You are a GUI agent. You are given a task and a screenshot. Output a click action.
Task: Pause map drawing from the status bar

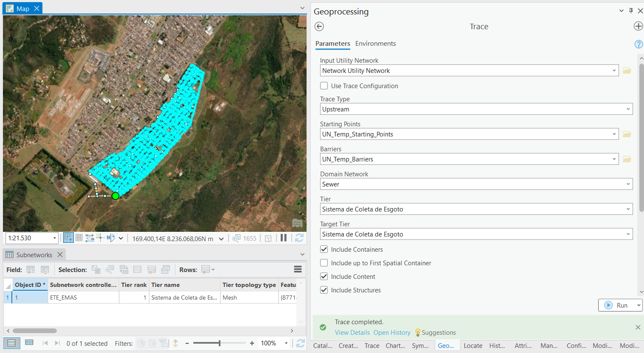[x=284, y=238]
